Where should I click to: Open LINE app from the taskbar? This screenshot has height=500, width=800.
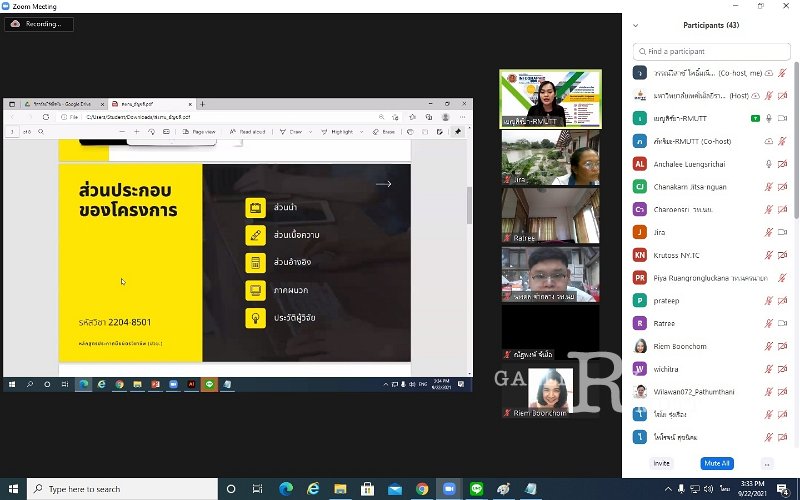(x=477, y=489)
